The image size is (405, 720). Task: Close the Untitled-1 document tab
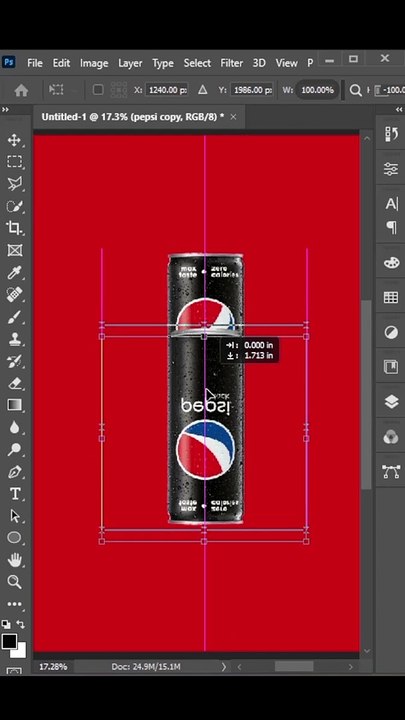233,117
